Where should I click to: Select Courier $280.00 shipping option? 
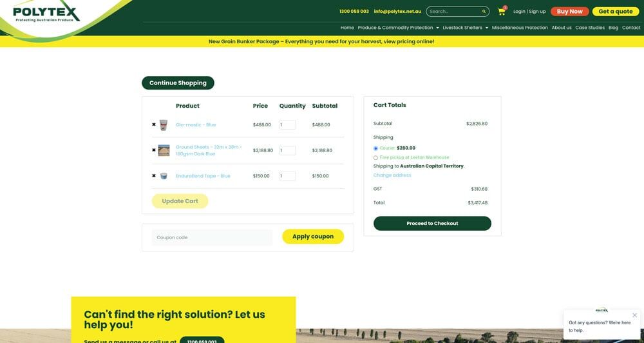pyautogui.click(x=375, y=148)
